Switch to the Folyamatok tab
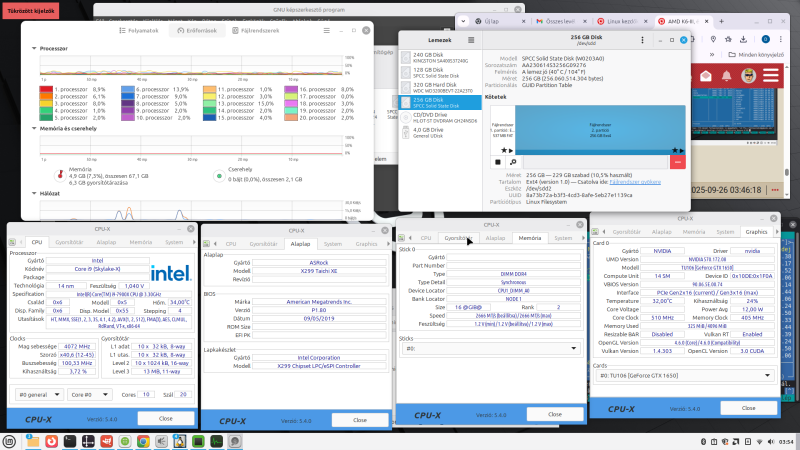The image size is (800, 450). (x=139, y=31)
